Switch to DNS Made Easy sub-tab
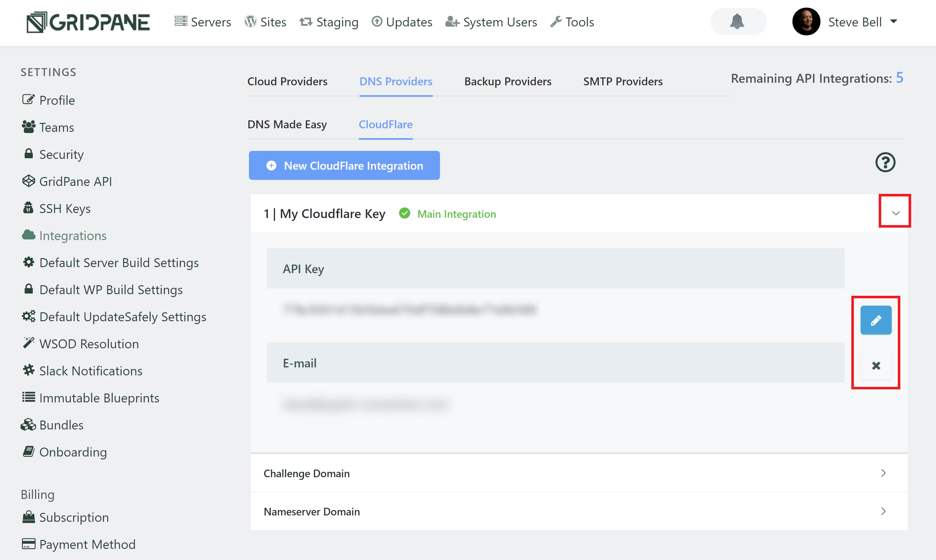Screen dimensions: 936x560 tap(287, 124)
